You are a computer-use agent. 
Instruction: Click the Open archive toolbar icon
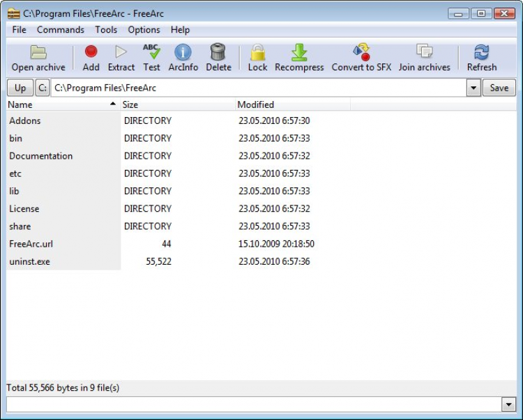pyautogui.click(x=38, y=54)
